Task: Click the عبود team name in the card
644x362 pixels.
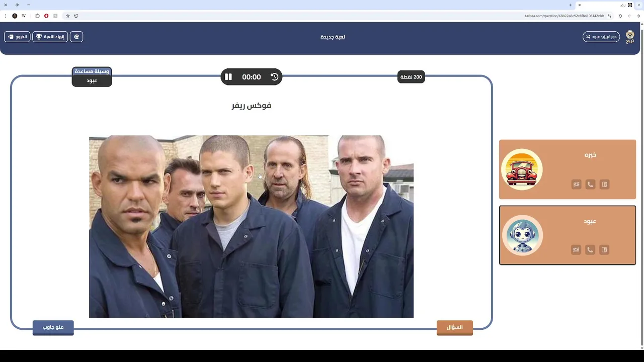Action: point(590,221)
